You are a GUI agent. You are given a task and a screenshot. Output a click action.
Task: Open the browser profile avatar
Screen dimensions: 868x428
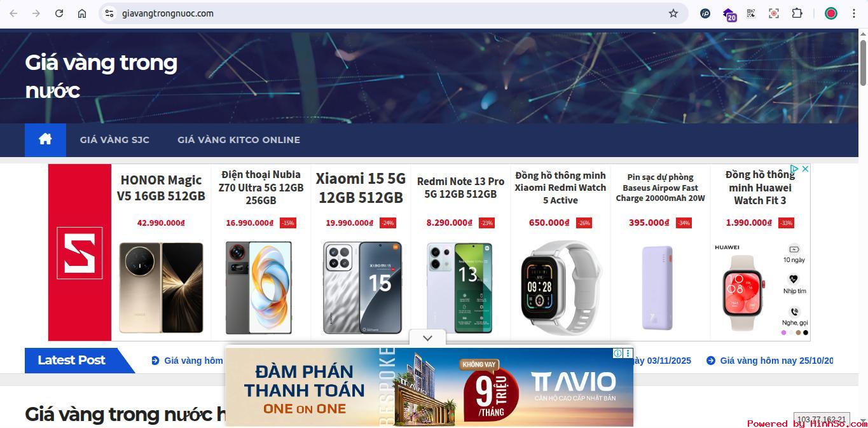pos(831,13)
